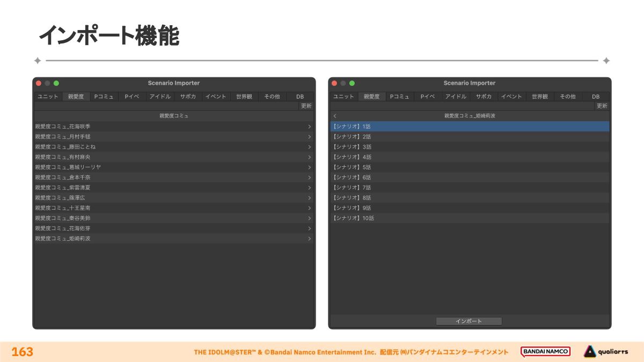Viewport: 644px width, 362px height.
Task: Click the chevron for 親愛度コミュ_篠澤広
Action: click(x=309, y=198)
